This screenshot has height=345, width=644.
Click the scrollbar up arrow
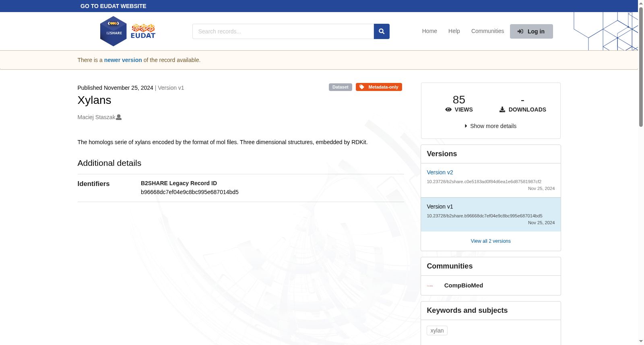641,3
